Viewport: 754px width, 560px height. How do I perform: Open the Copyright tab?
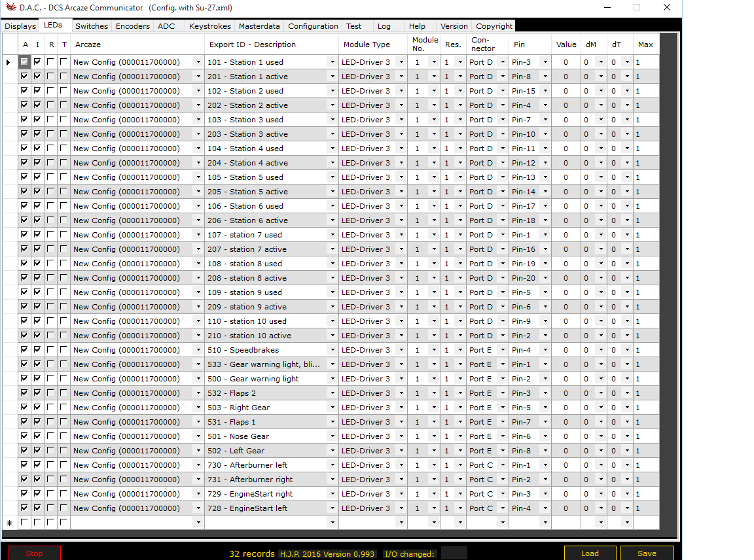pos(494,26)
